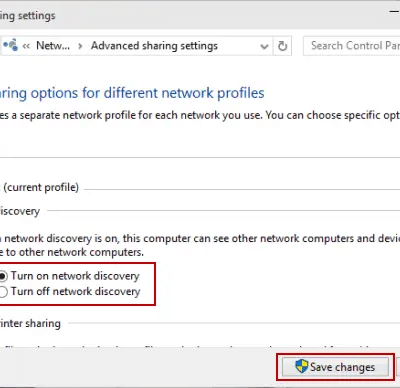Open the address bar history dropdown arrow
Screen dimensions: 400x388
[x=264, y=46]
